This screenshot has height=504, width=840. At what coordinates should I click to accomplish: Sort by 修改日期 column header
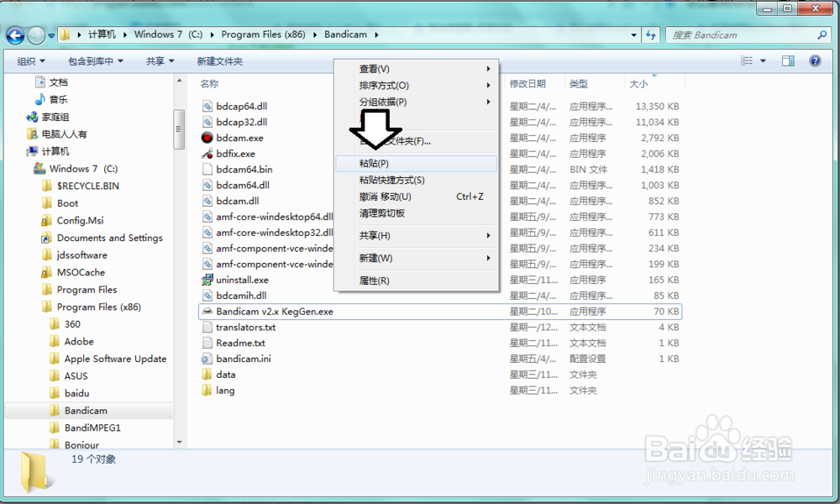click(528, 83)
